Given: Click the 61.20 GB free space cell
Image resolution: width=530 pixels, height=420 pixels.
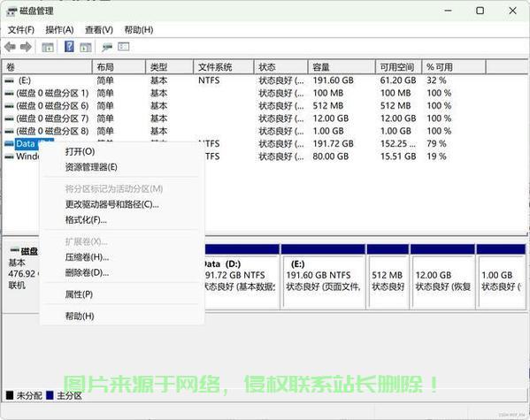Looking at the screenshot, I should (398, 80).
